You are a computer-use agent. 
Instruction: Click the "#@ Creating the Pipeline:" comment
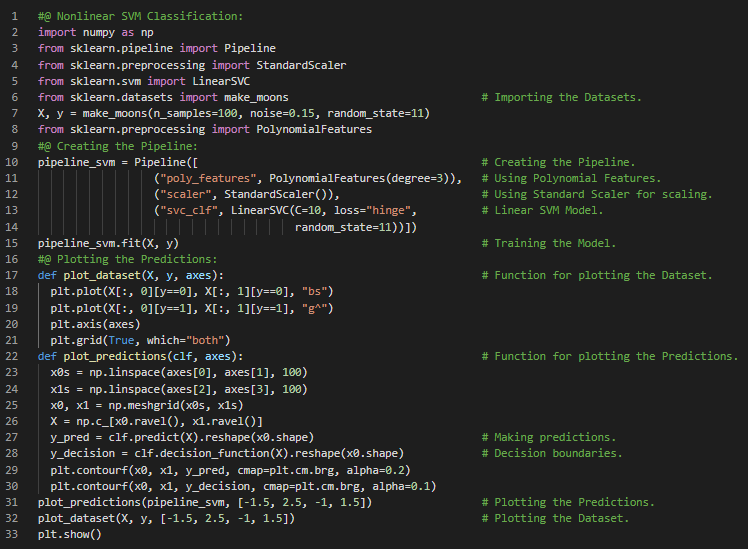tap(117, 146)
